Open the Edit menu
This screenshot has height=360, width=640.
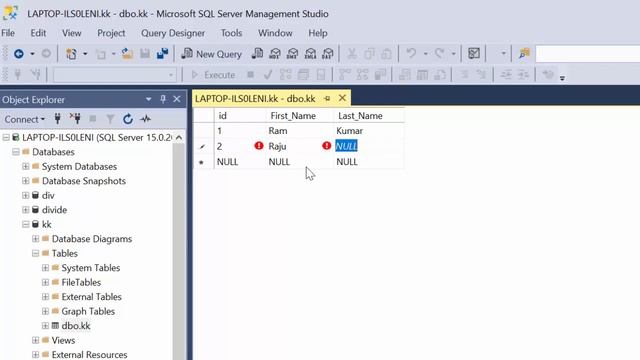[x=38, y=33]
